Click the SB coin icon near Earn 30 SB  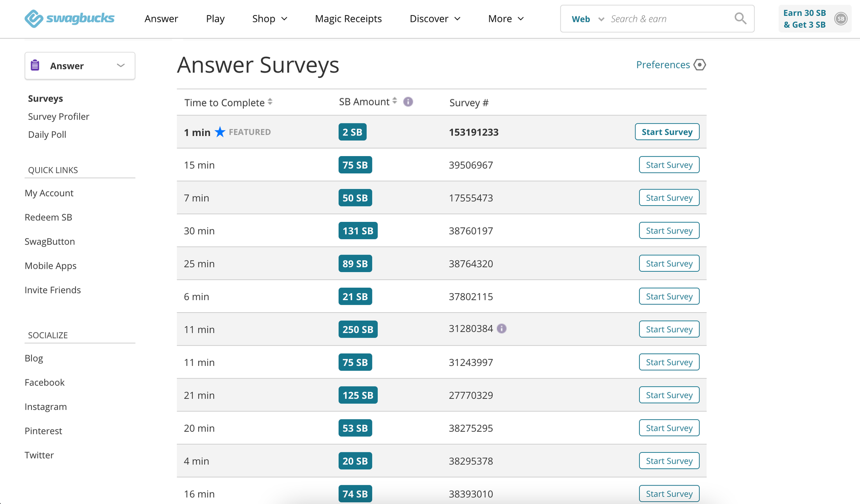pyautogui.click(x=841, y=19)
